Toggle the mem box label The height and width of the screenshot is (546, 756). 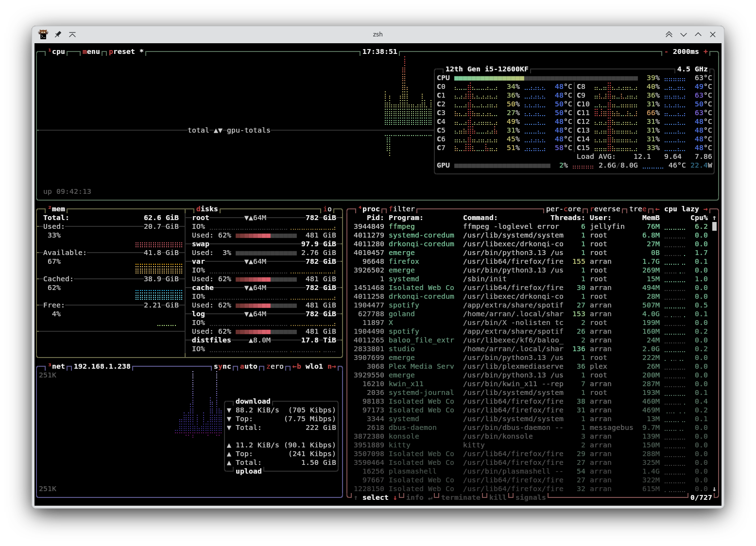pos(56,209)
